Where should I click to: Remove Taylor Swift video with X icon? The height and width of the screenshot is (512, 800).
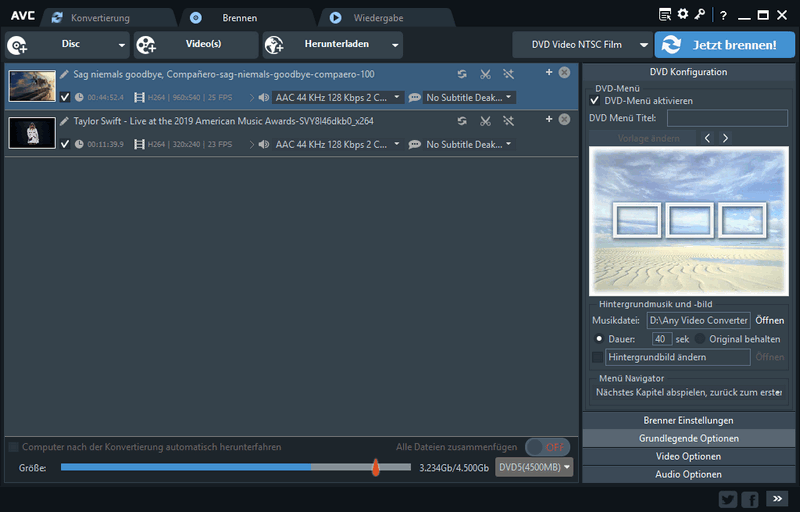tap(564, 119)
